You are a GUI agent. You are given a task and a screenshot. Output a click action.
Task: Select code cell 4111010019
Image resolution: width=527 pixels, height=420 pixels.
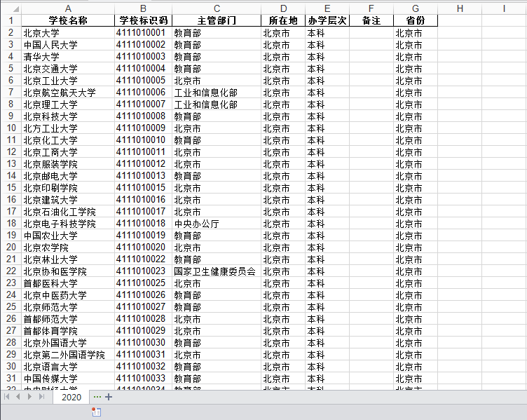[x=143, y=236]
